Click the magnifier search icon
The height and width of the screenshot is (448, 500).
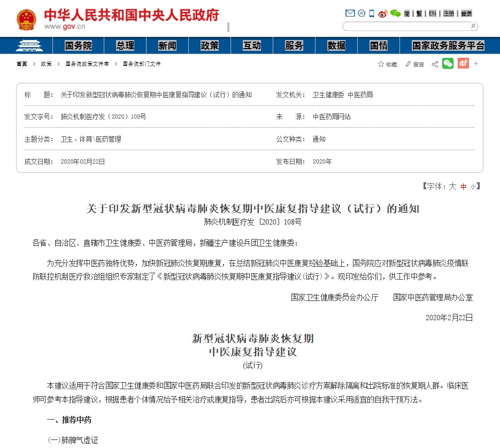pos(473,26)
